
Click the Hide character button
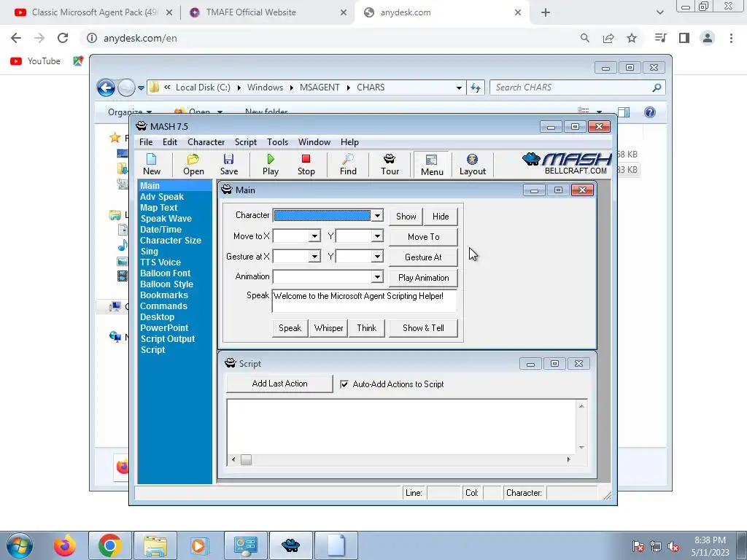[x=441, y=216]
